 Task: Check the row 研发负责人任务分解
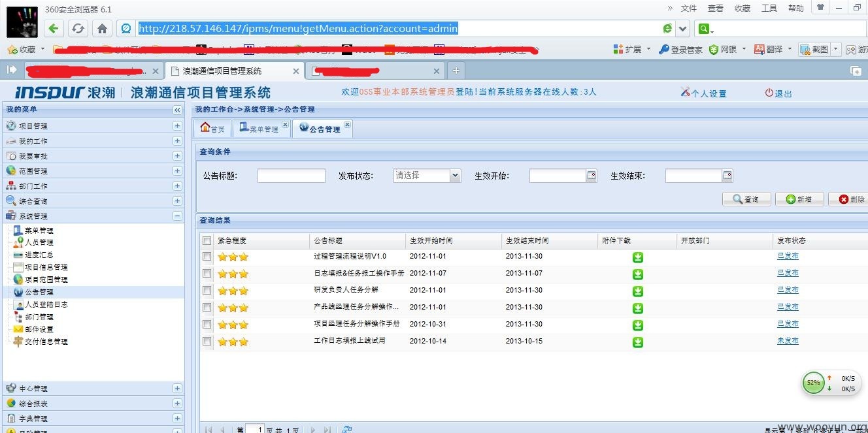coord(207,291)
